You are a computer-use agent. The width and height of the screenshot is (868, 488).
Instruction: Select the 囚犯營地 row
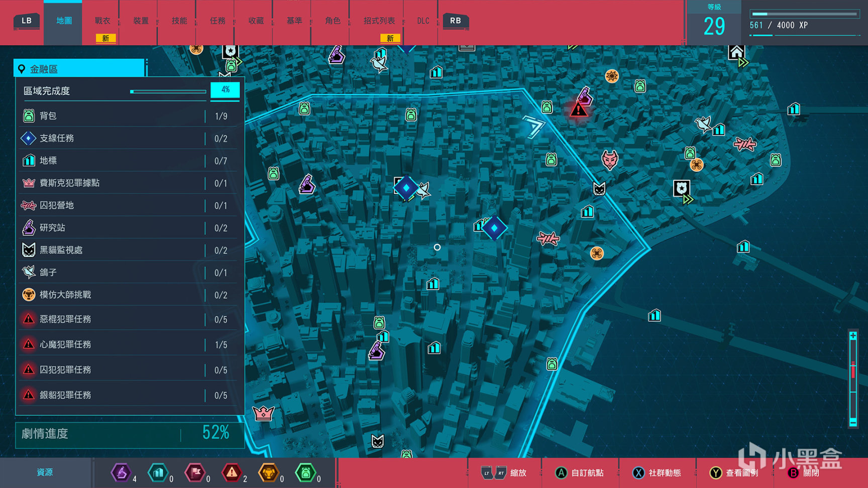(x=130, y=205)
